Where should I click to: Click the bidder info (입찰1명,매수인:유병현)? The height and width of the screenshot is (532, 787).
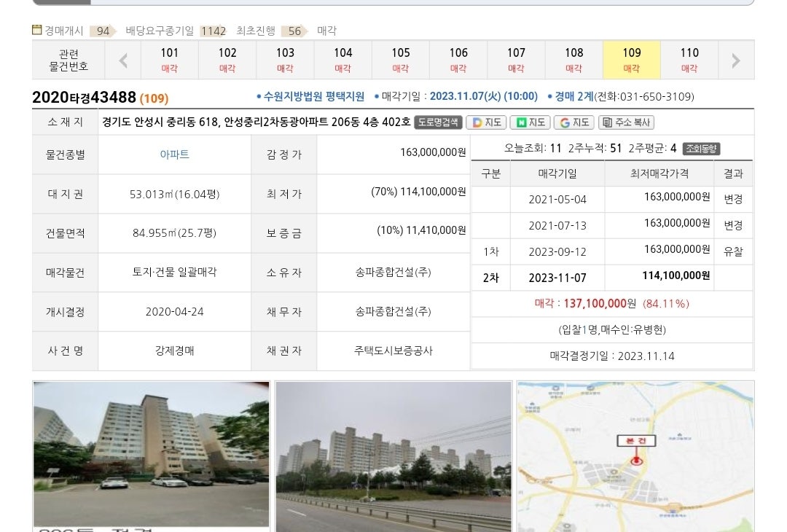[612, 329]
